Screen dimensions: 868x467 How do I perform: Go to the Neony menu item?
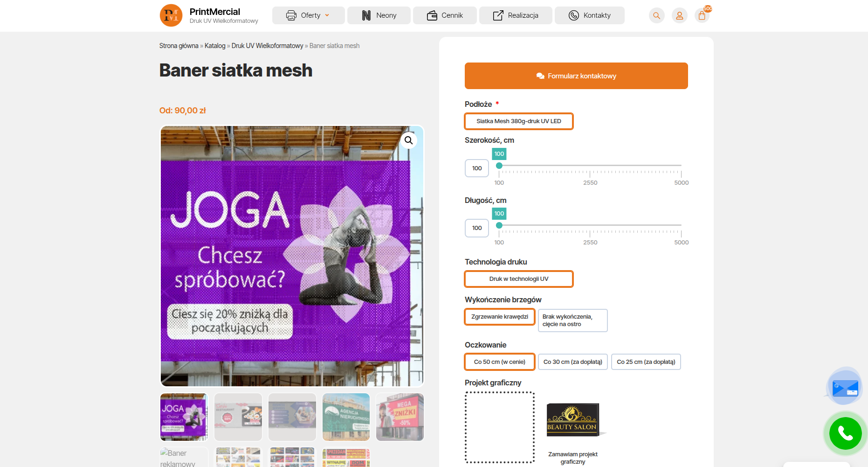379,15
